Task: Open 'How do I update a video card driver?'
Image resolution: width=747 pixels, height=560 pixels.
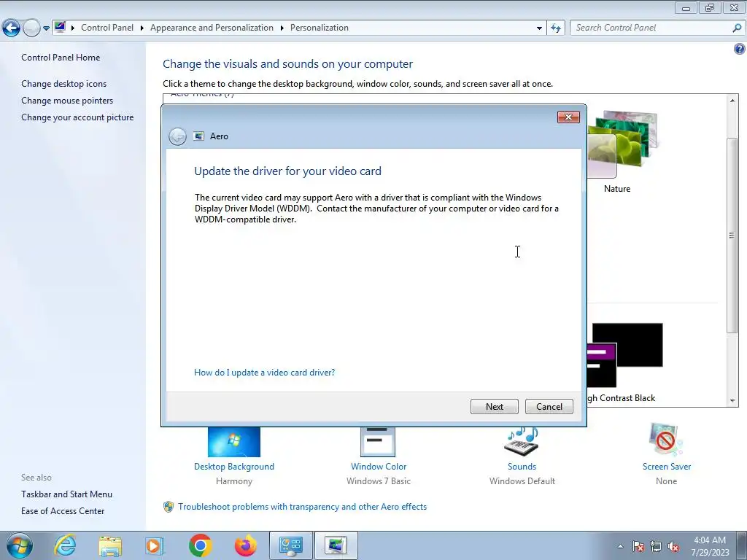Action: [x=264, y=373]
